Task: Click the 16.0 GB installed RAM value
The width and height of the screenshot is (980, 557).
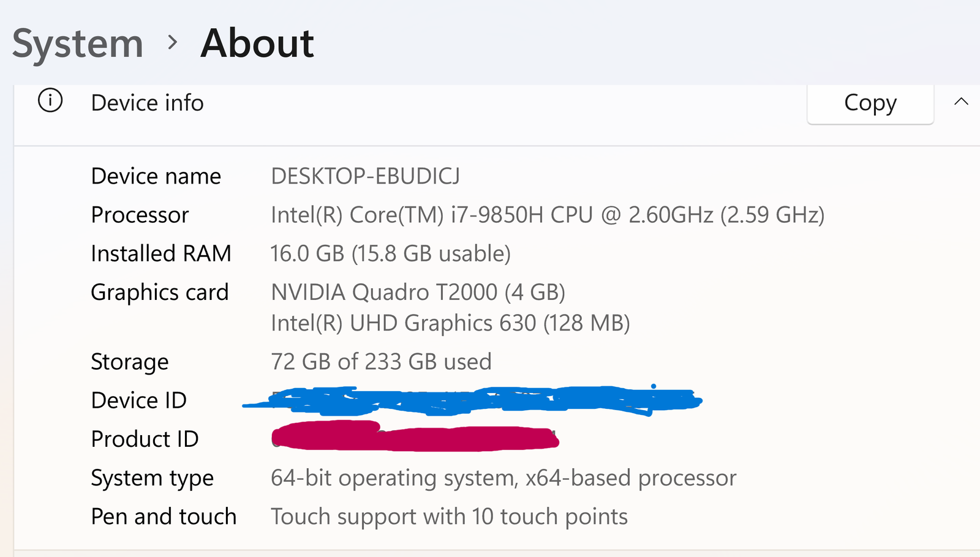Action: coord(390,253)
